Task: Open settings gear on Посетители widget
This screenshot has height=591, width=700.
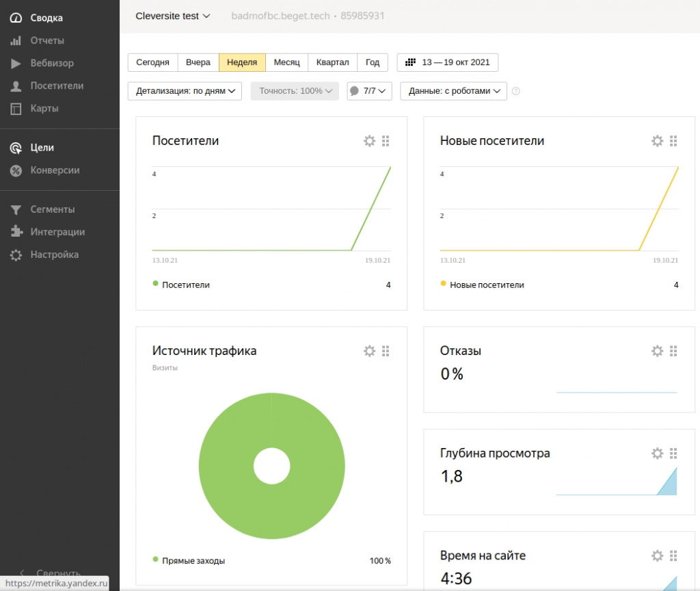Action: (369, 141)
